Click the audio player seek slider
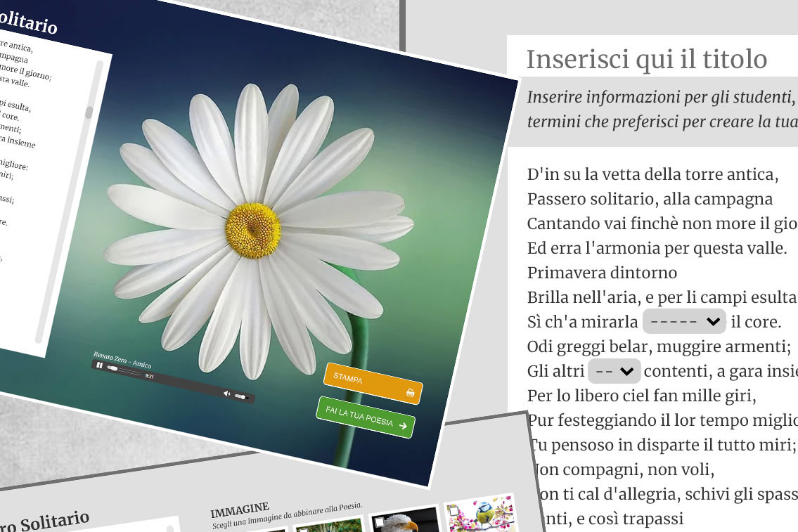Screen dimensions: 798x532 [x=124, y=371]
